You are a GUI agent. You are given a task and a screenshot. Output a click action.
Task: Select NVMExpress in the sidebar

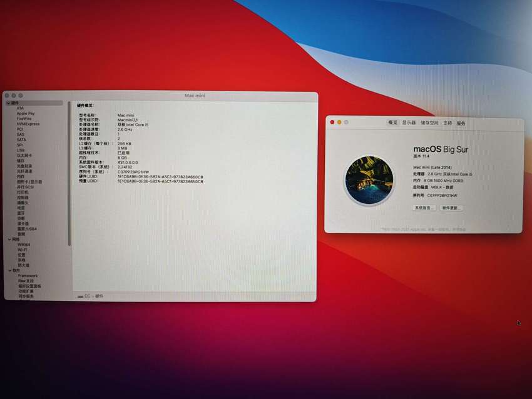[x=28, y=124]
